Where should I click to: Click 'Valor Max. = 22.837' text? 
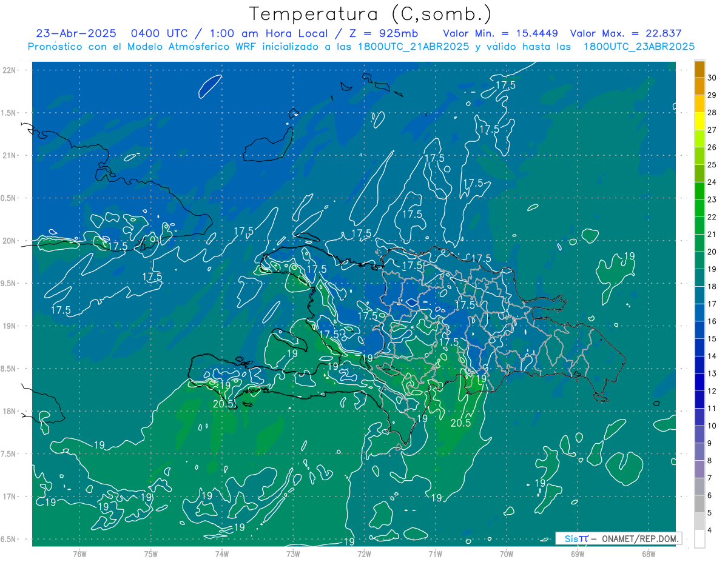pos(626,33)
